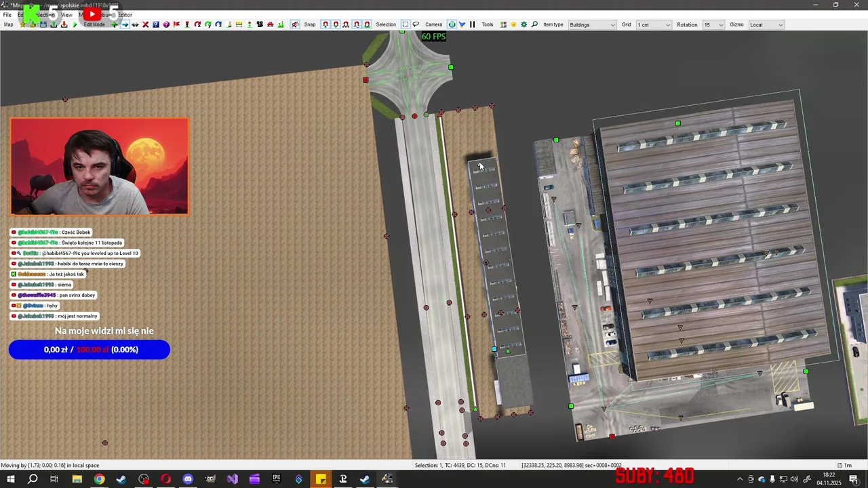The width and height of the screenshot is (868, 488).
Task: Click the red flag toolbar icon
Action: tap(177, 24)
